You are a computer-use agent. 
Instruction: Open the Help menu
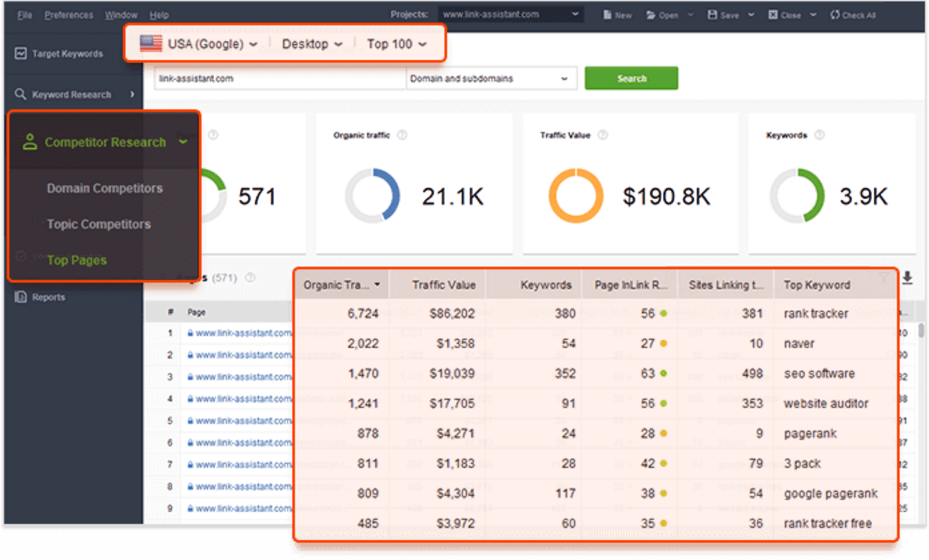[x=159, y=14]
